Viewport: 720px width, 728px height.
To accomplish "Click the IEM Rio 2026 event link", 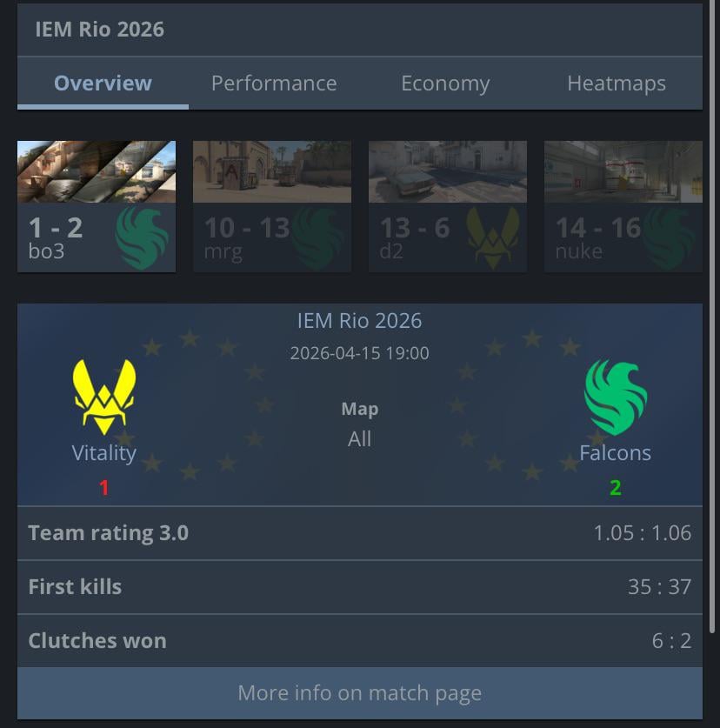I will [360, 321].
